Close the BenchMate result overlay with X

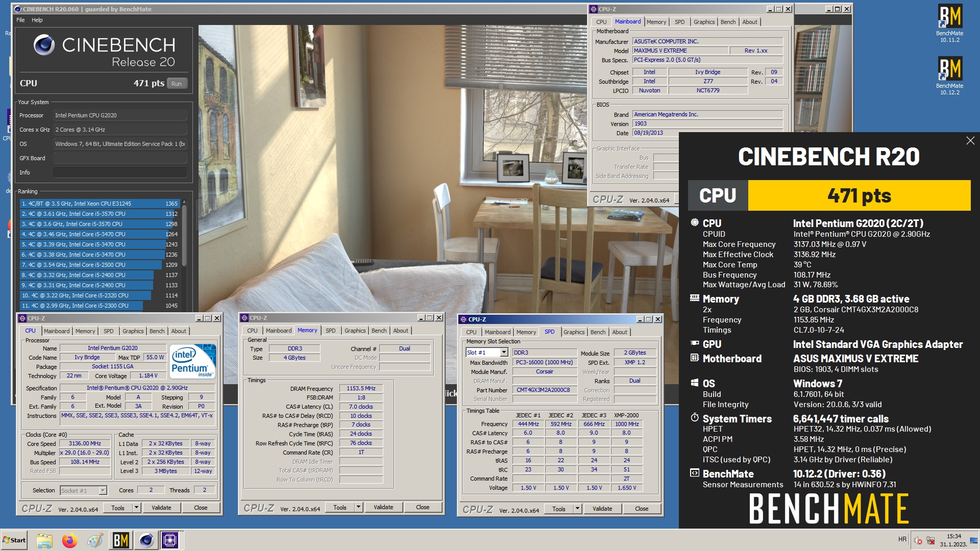970,141
